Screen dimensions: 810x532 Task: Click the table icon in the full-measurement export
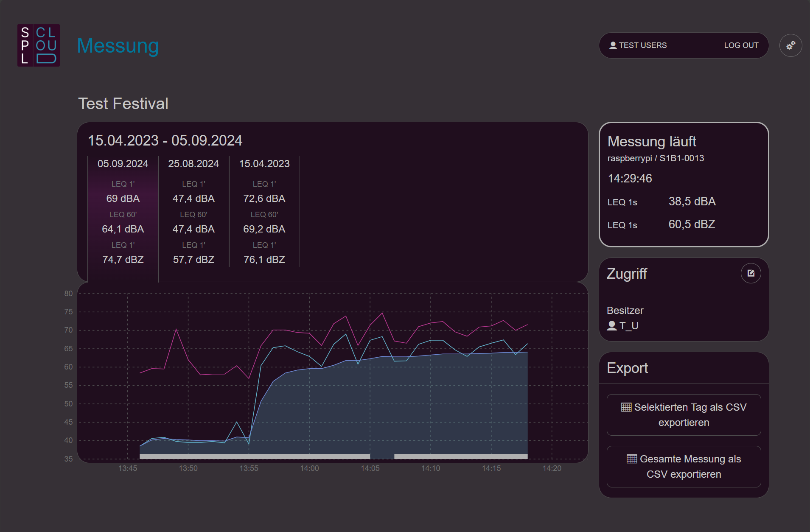pos(632,459)
